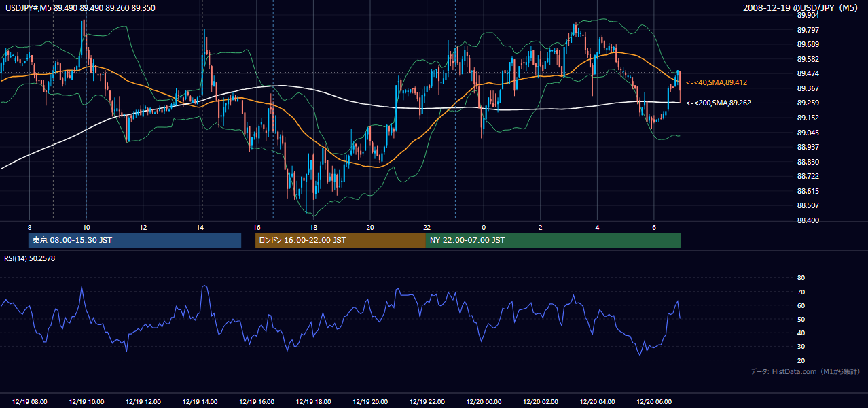Screen dimensions: 868x408
Task: Click the date label 12/19 18:00
Action: point(313,402)
